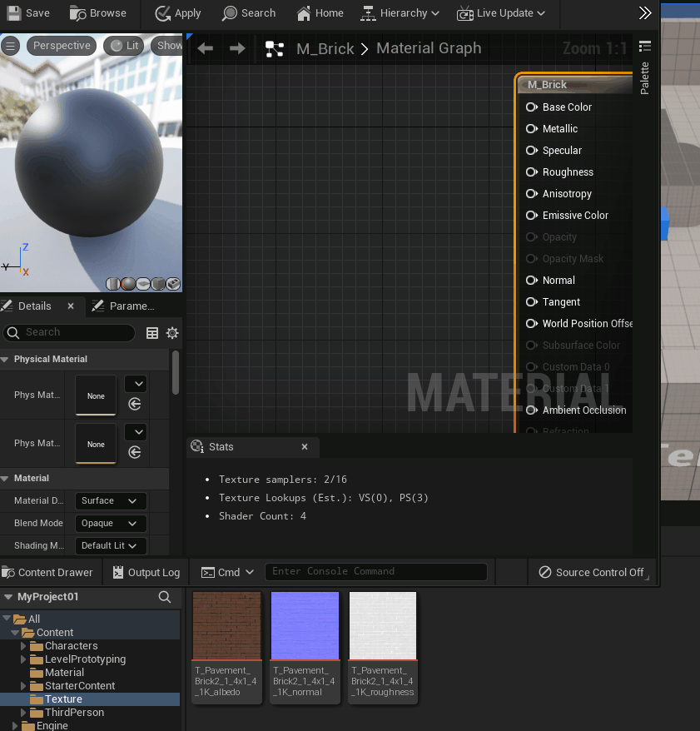The image size is (700, 731).
Task: Switch to the Parameters tab
Action: (123, 306)
